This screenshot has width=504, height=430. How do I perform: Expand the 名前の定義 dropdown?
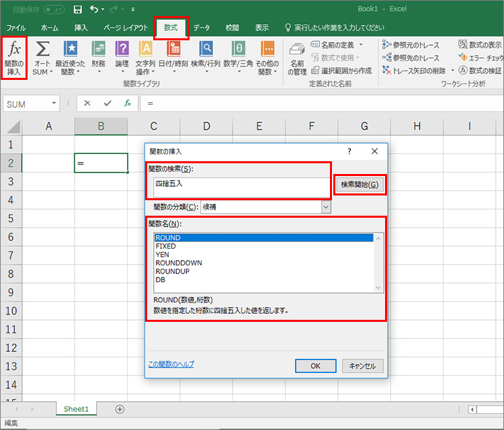click(x=360, y=44)
